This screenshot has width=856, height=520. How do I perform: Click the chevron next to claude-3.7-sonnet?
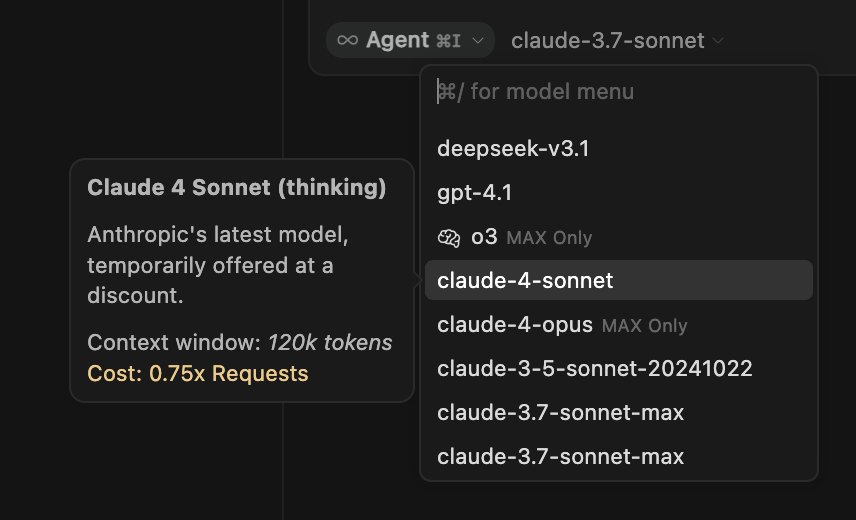(x=718, y=41)
